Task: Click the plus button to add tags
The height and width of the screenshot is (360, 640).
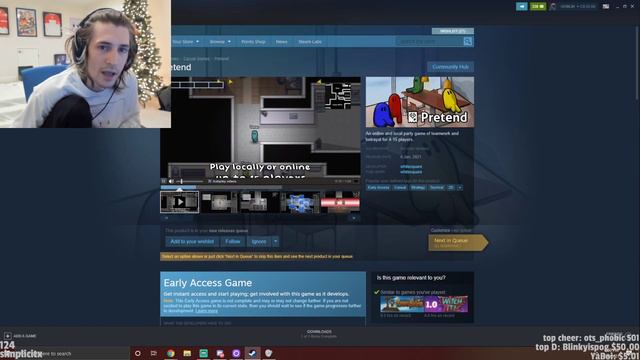Action: [460, 188]
